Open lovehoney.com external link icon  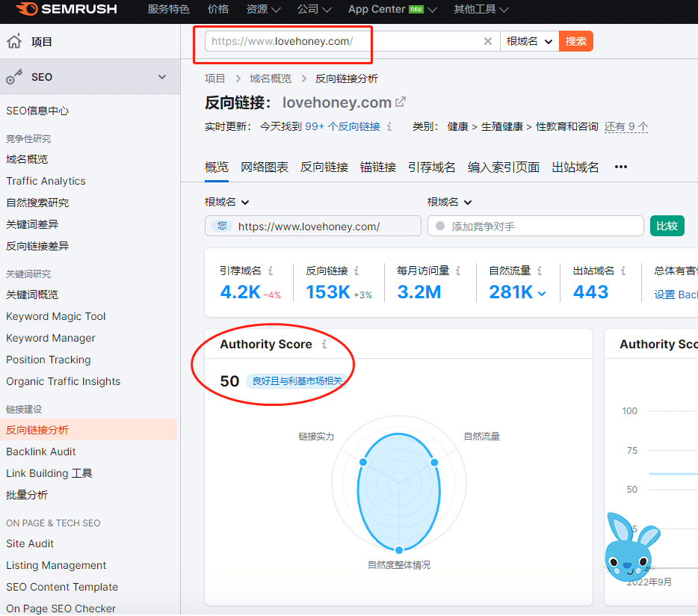click(x=401, y=102)
